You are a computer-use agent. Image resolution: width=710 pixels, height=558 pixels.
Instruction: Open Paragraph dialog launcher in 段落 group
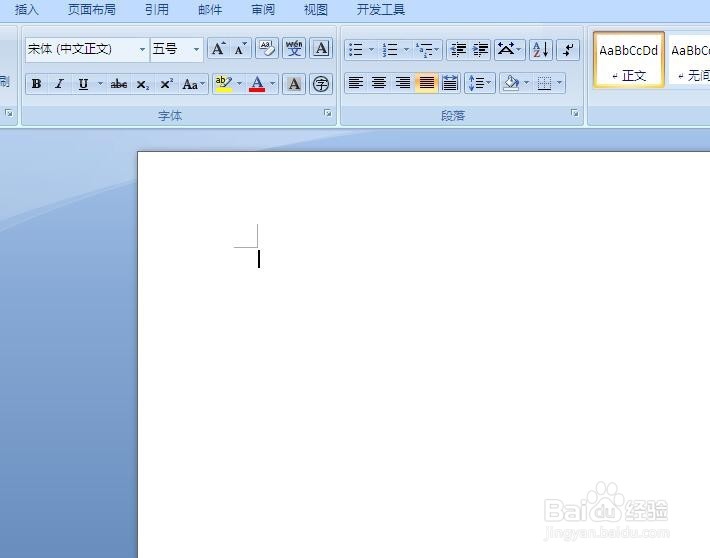(x=575, y=113)
